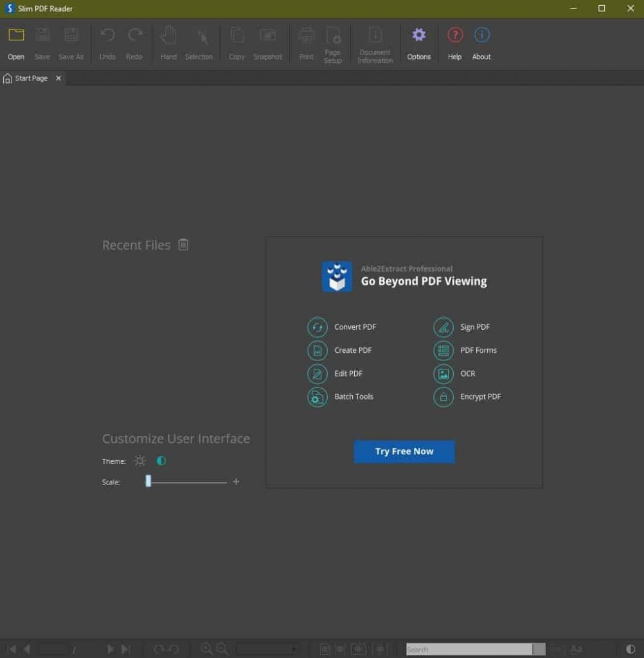Click the Encrypt PDF label
This screenshot has width=644, height=658.
pyautogui.click(x=481, y=396)
